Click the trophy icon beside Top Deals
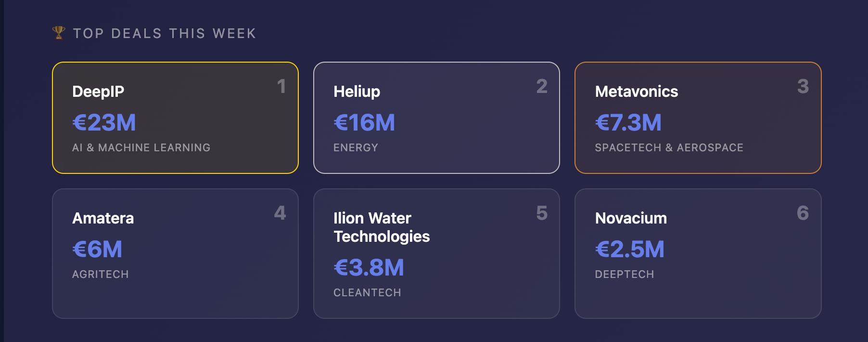 click(x=59, y=33)
